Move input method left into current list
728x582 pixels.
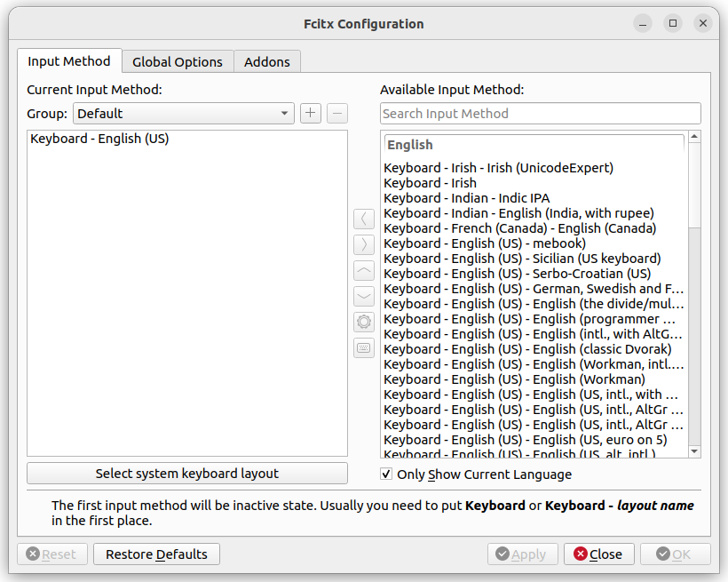point(363,219)
